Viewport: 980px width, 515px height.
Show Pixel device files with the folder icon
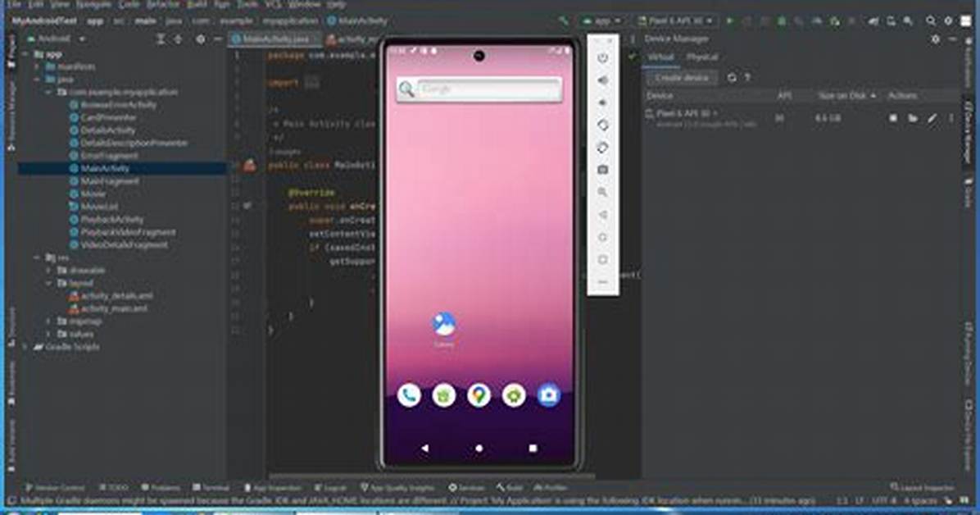point(913,117)
